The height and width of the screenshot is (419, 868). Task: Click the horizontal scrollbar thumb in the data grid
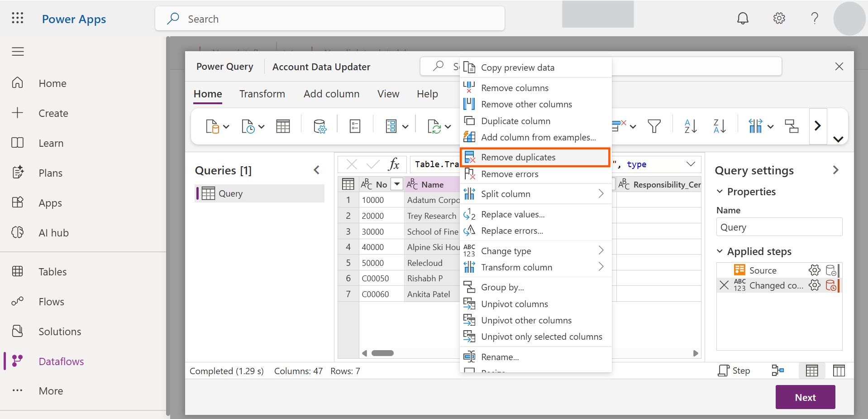382,353
